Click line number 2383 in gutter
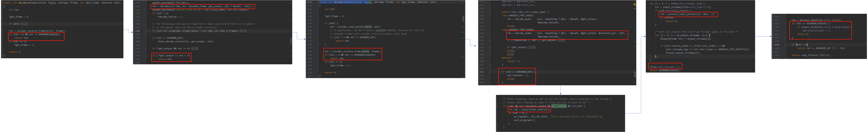Viewport: 868px width, 132px height. [137, 6]
